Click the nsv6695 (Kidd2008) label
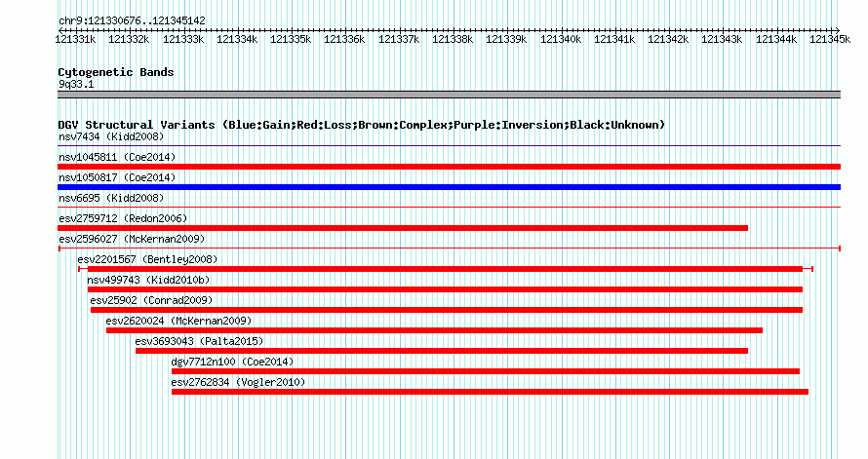Image resolution: width=868 pixels, height=459 pixels. click(111, 198)
